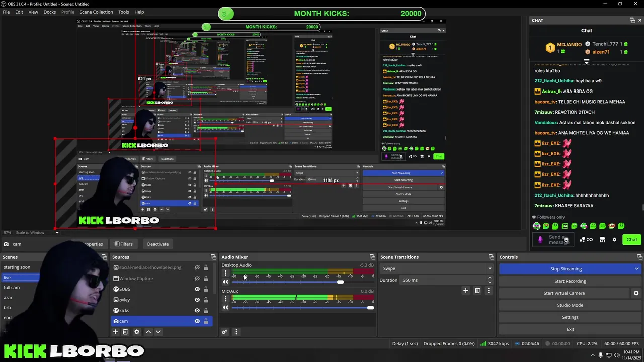
Task: Hide the SUBS source
Action: (x=197, y=289)
